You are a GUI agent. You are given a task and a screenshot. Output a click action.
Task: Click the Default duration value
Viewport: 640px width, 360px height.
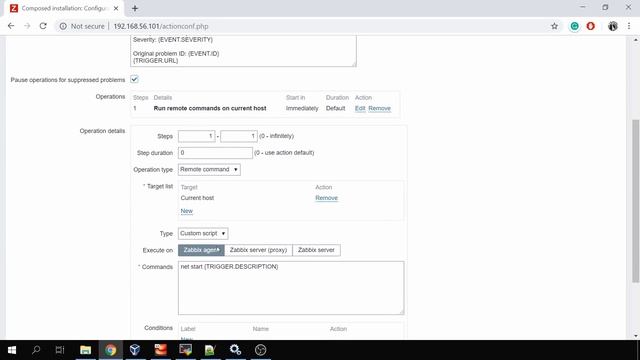[336, 108]
